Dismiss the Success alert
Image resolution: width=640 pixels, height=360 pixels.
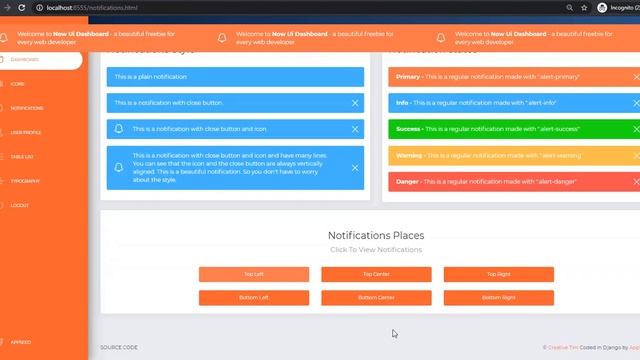pos(636,129)
